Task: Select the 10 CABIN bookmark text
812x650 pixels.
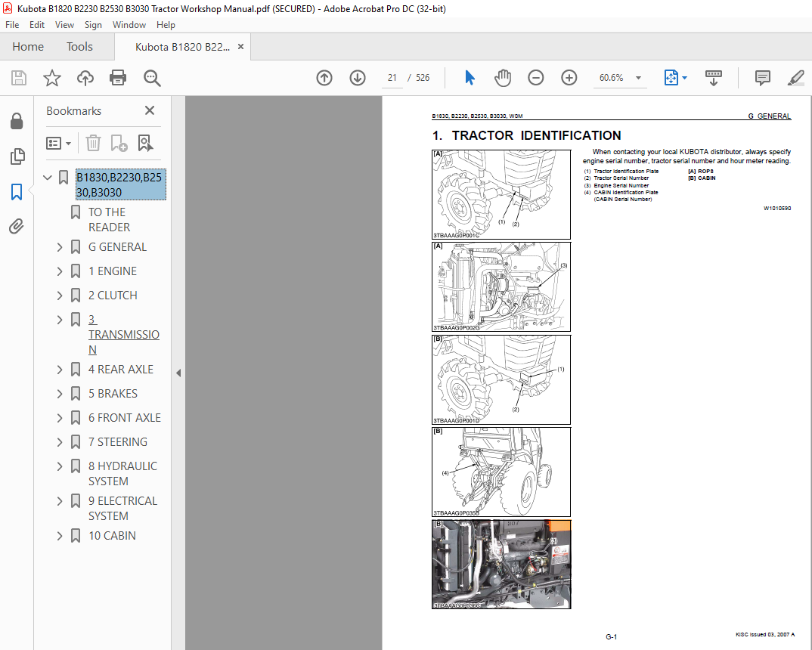Action: tap(113, 536)
